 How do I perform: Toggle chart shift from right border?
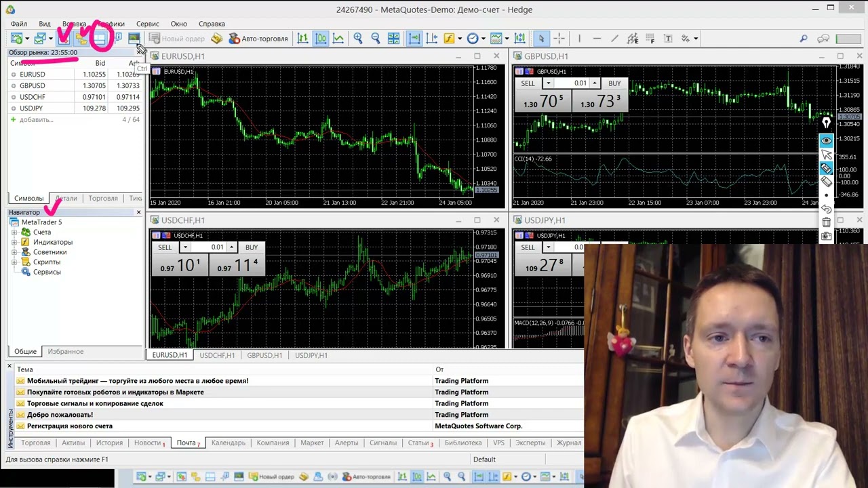[431, 39]
